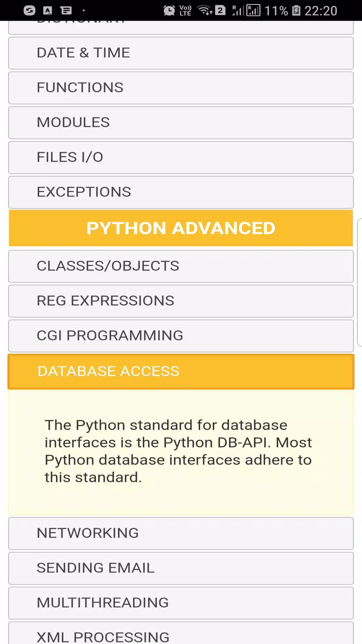This screenshot has width=362, height=644.
Task: Open the DATE & TIME topic
Action: [x=181, y=53]
